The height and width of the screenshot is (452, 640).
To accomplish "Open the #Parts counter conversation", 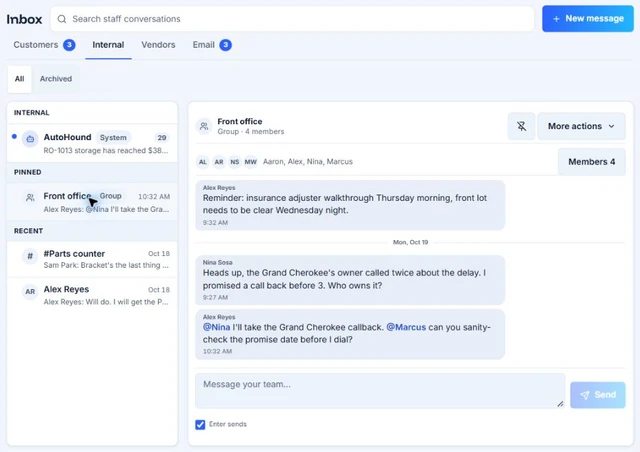I will [x=92, y=259].
